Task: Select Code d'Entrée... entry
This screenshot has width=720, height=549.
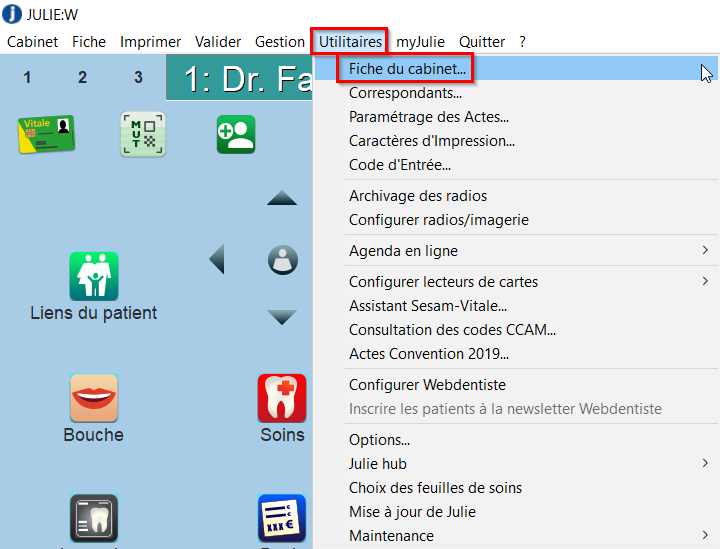Action: pyautogui.click(x=515, y=164)
